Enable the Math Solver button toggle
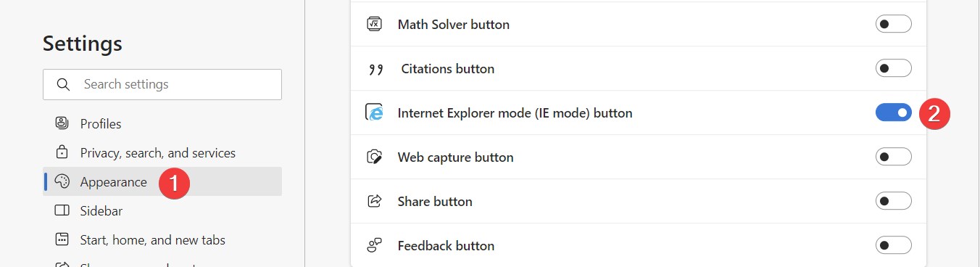This screenshot has width=980, height=267. coord(893,24)
